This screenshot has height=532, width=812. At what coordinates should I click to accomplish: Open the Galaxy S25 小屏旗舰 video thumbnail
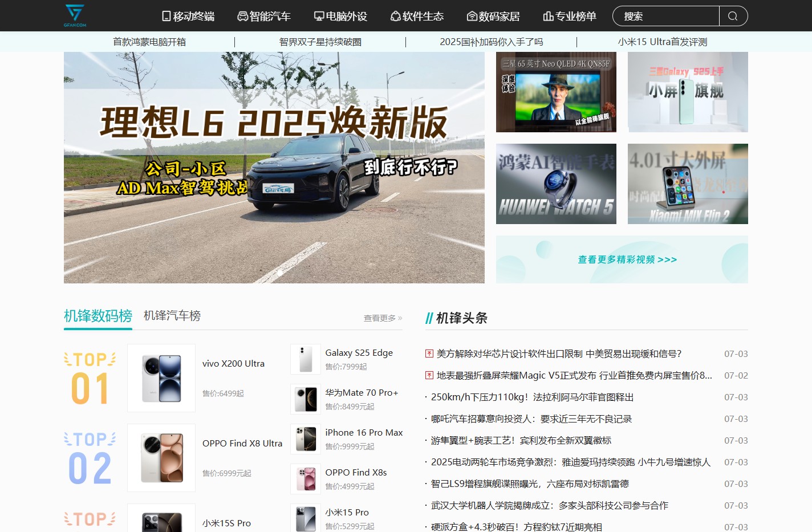pos(688,92)
